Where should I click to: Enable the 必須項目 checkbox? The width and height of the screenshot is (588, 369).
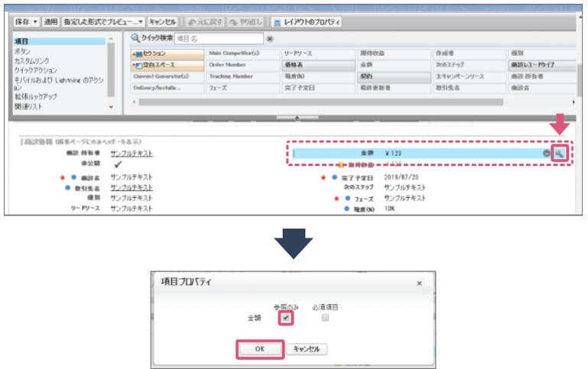[325, 317]
